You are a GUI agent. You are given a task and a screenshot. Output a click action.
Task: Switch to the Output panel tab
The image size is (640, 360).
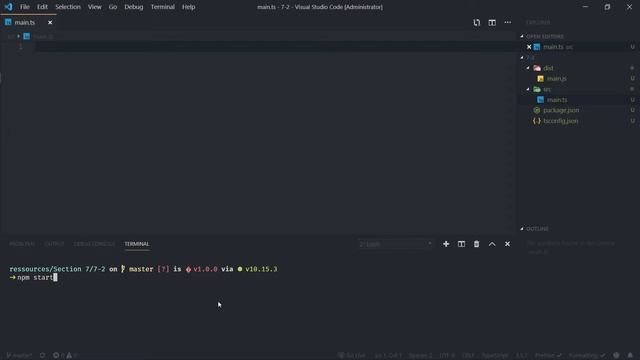[54, 244]
